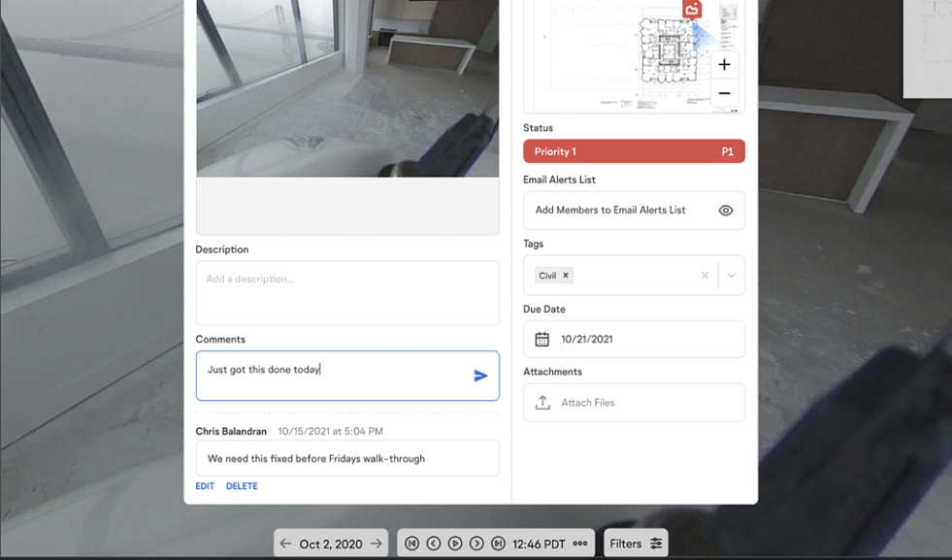Screen dimensions: 952x560
Task: Click the floor plan minimap
Action: pos(634,56)
